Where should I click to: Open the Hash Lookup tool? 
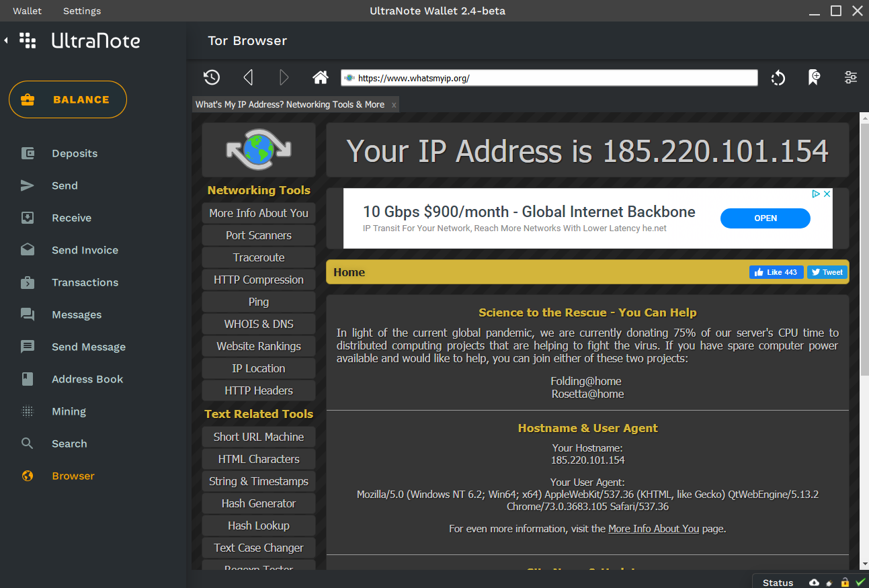[259, 526]
